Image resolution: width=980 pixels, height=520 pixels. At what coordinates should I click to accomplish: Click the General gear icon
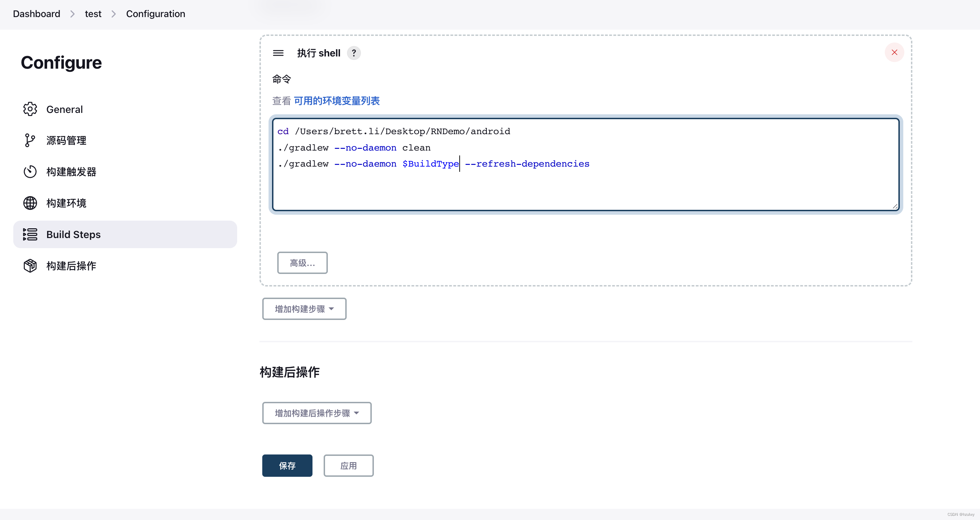[x=30, y=109]
